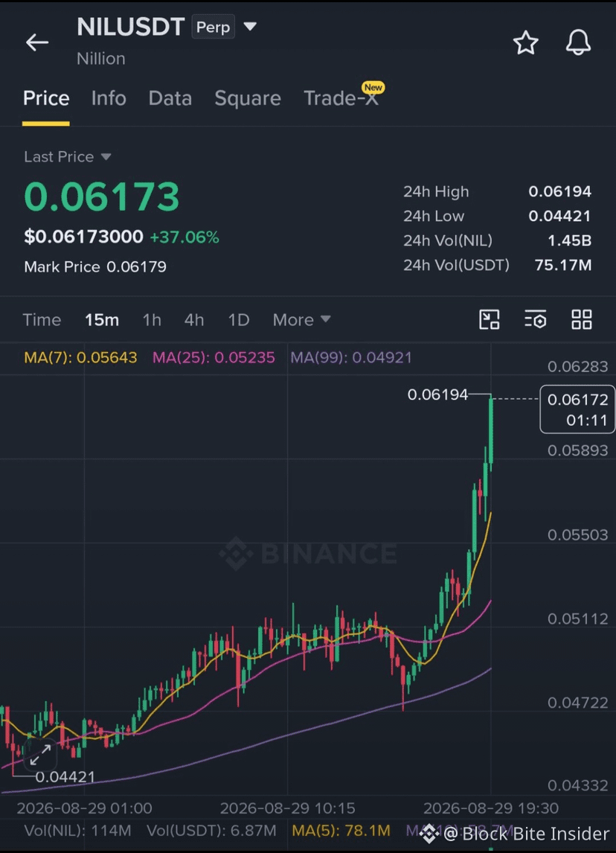Open the chart drawing tools icon
Image resolution: width=616 pixels, height=853 pixels.
click(x=490, y=319)
